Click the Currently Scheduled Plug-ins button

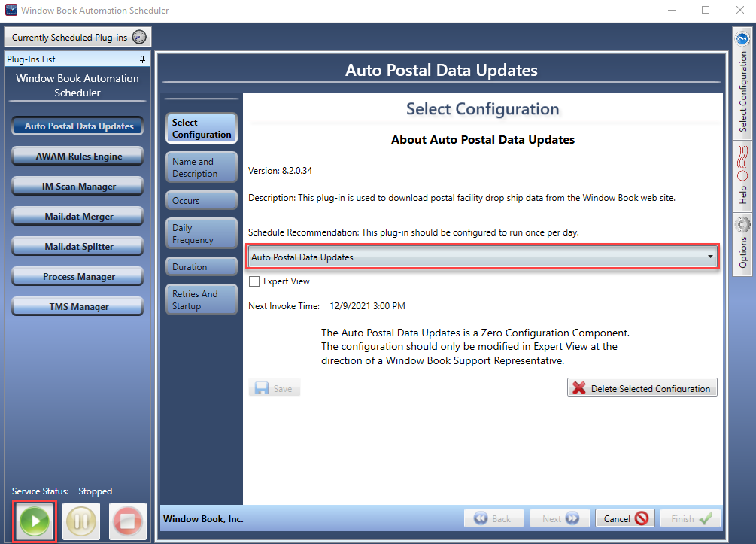tap(77, 37)
